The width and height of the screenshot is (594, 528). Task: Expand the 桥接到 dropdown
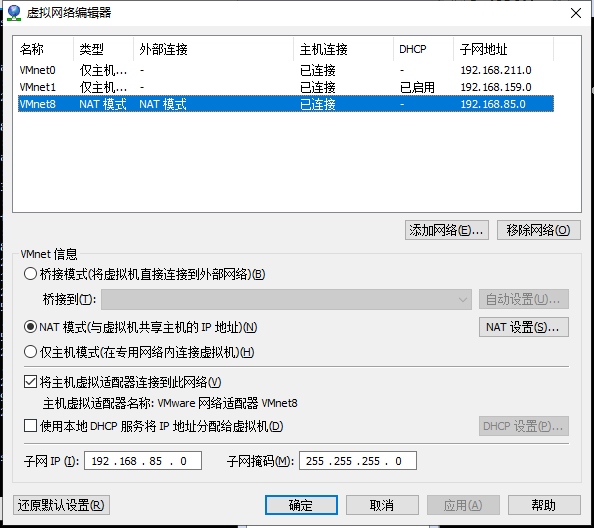pos(286,300)
